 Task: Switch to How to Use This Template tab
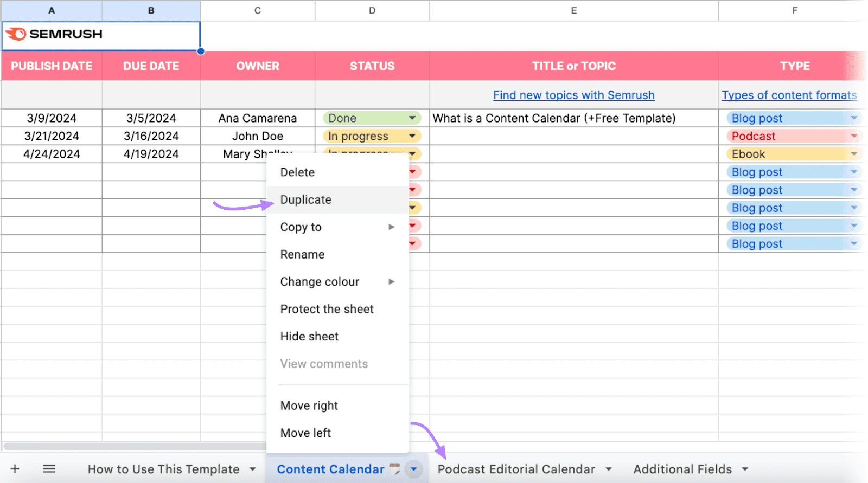coord(163,469)
